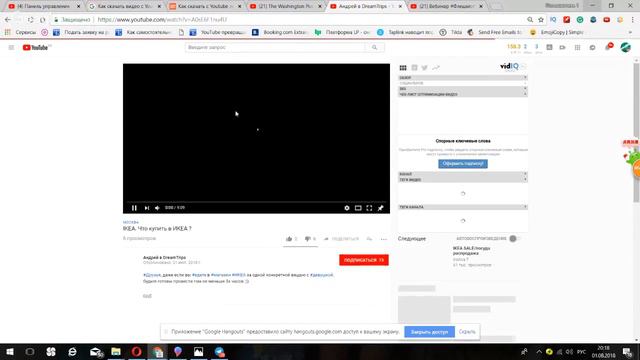Switch player to theater mode

tap(358, 208)
